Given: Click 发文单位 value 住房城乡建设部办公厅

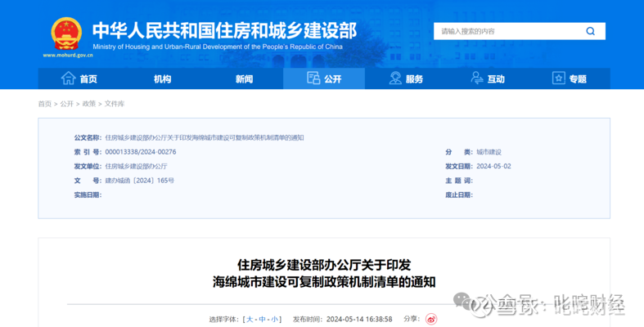Looking at the screenshot, I should tap(136, 166).
